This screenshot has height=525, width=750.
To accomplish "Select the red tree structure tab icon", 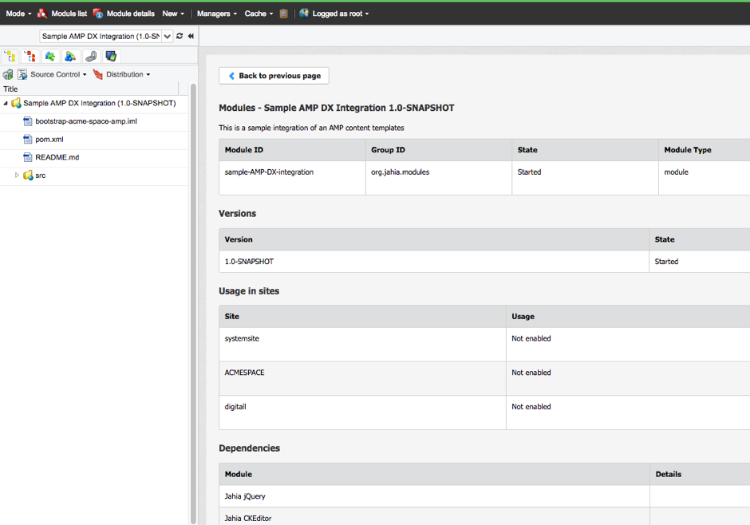I will point(30,56).
